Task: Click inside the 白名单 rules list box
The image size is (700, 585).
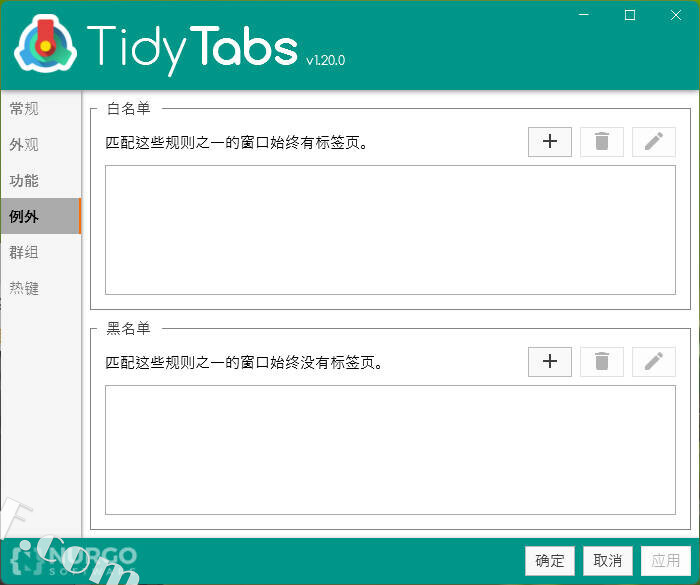Action: coord(390,230)
